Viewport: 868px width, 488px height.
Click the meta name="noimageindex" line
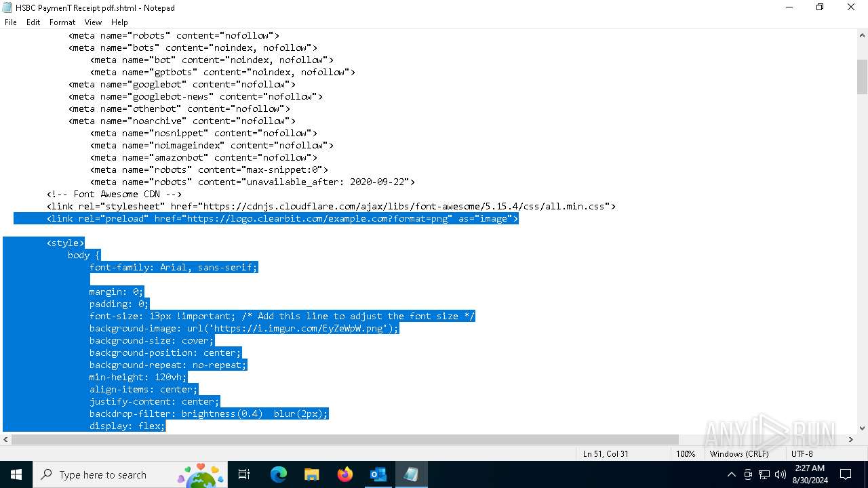click(212, 146)
